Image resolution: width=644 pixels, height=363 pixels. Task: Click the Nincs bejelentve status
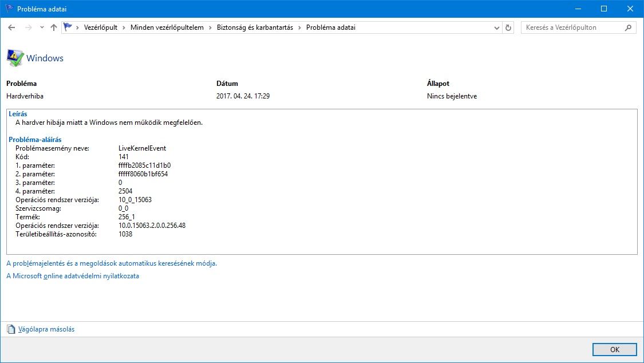pos(452,96)
